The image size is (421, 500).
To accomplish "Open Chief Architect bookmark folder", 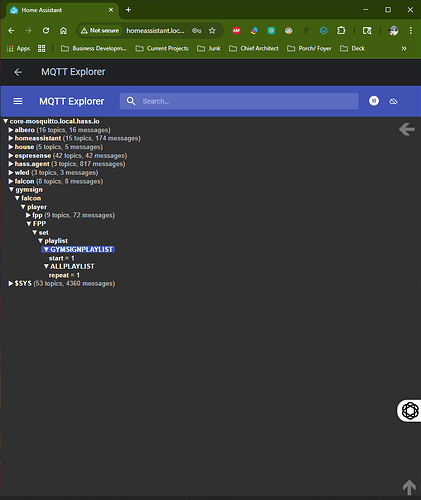I will tap(254, 49).
